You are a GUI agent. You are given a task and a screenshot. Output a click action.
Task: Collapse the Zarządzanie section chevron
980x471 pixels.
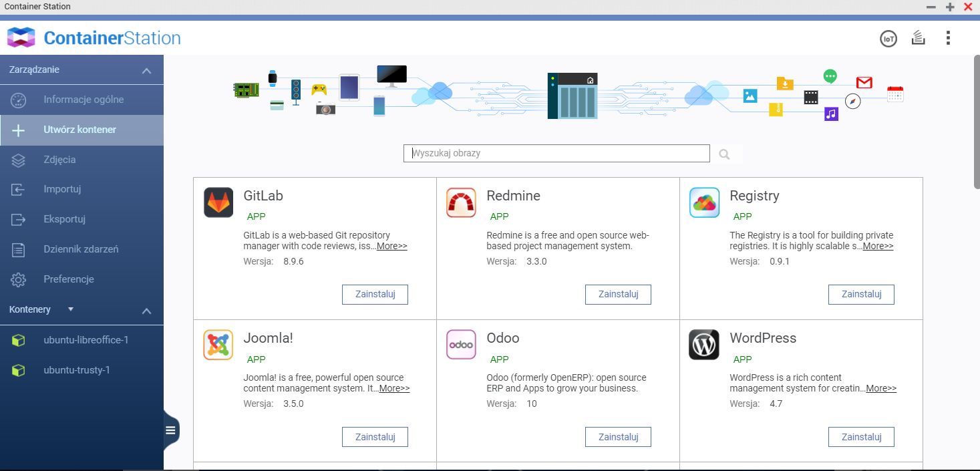147,71
